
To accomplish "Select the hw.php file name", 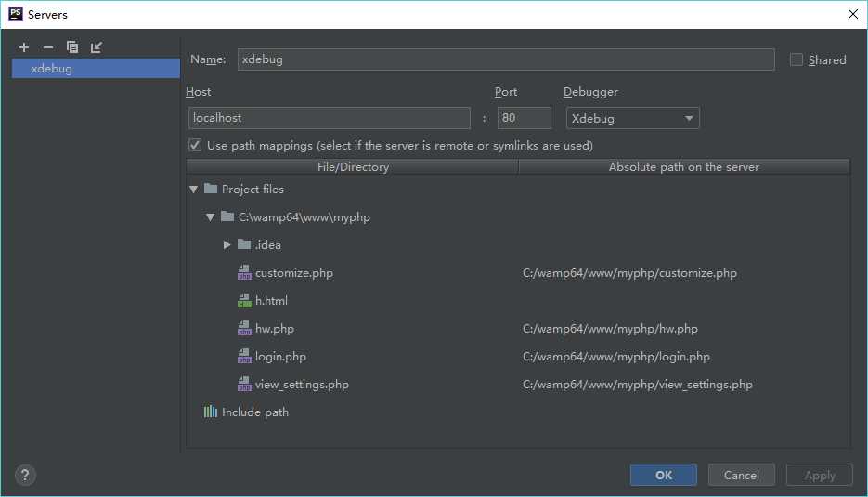I will coord(275,328).
